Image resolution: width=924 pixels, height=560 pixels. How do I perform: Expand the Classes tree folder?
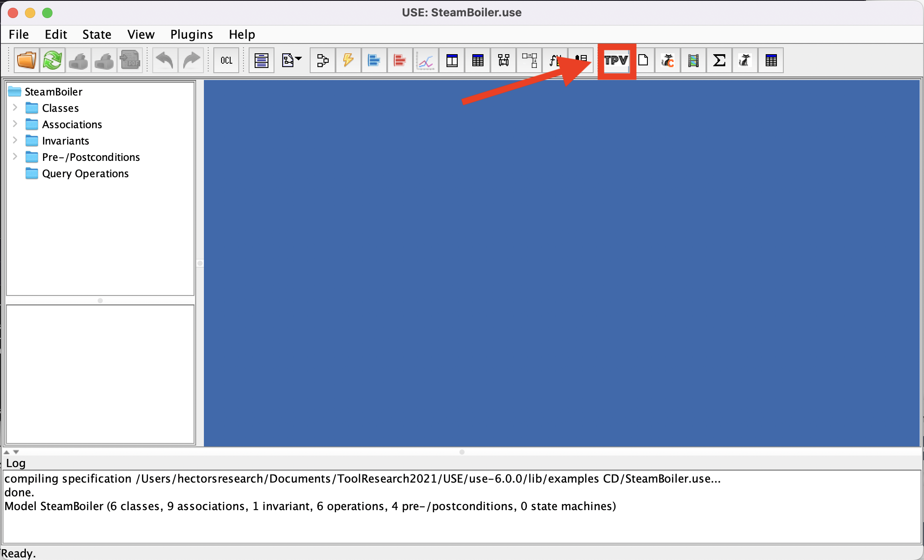tap(15, 108)
